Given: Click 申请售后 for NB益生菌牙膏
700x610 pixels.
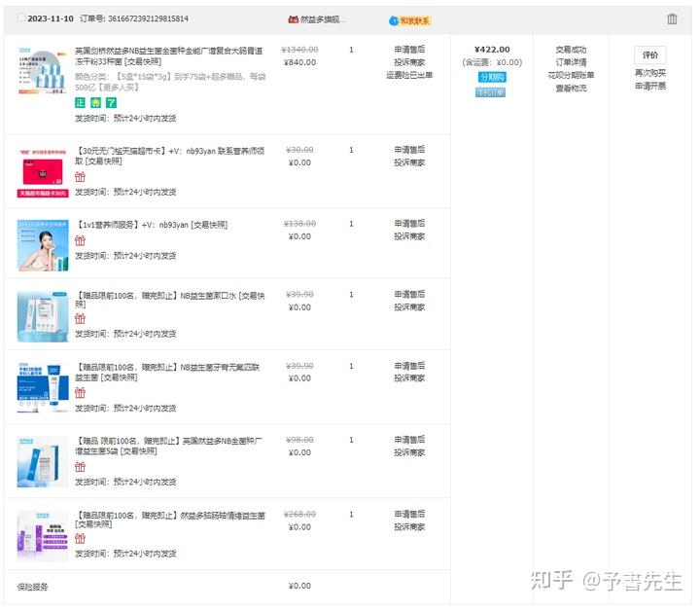Looking at the screenshot, I should point(409,365).
